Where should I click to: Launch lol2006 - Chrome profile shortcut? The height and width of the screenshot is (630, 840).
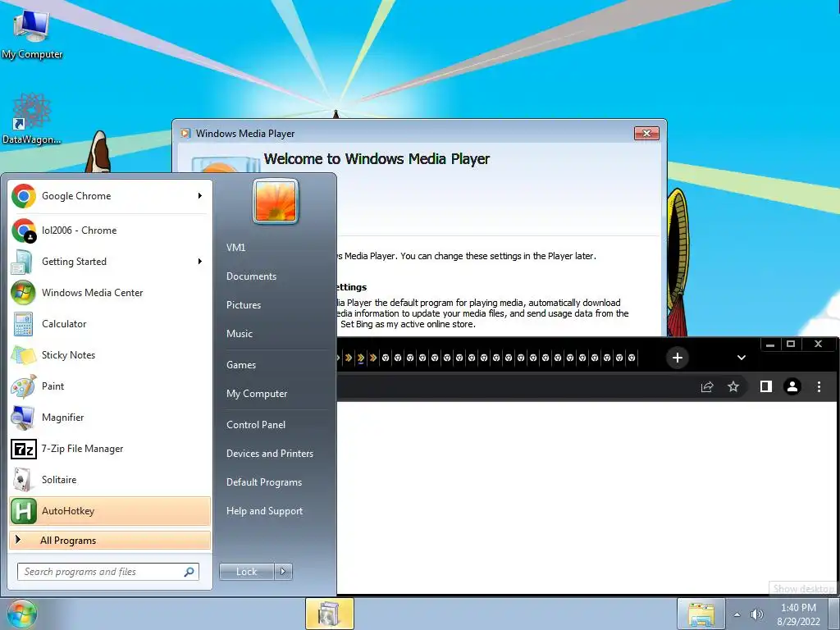point(110,231)
